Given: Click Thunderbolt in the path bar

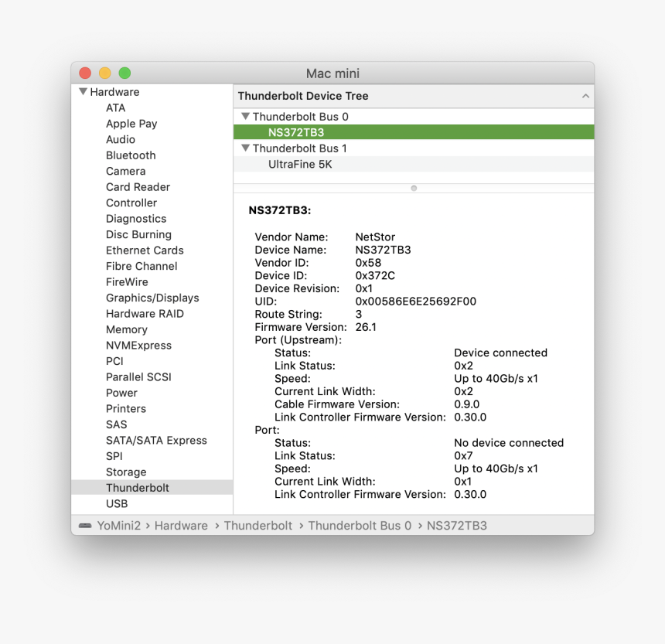Looking at the screenshot, I should point(257,526).
